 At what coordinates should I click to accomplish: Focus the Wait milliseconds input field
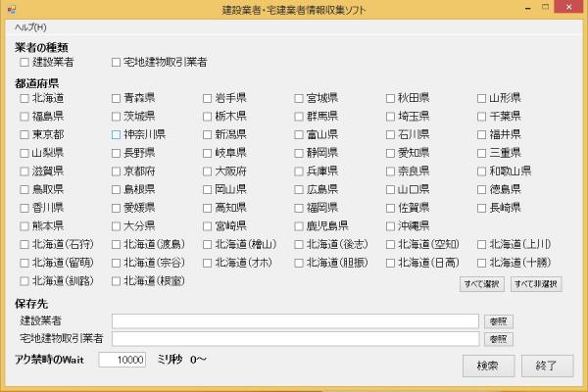pyautogui.click(x=122, y=360)
